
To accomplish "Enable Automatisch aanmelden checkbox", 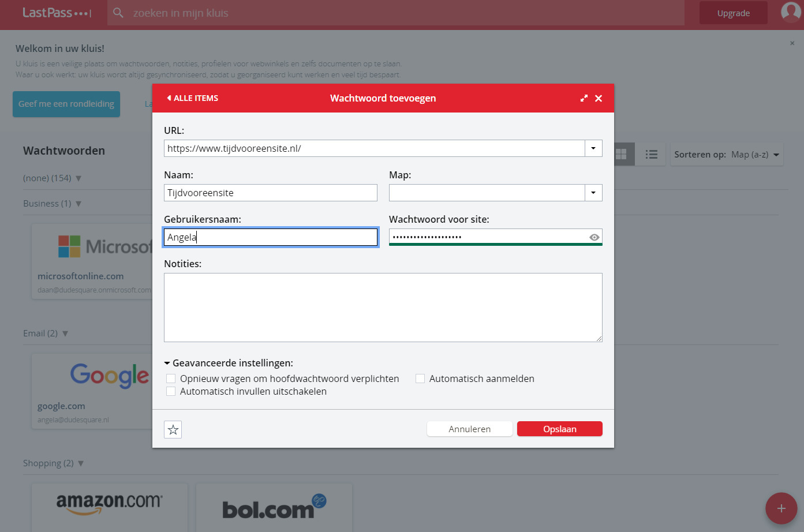I will click(x=420, y=379).
